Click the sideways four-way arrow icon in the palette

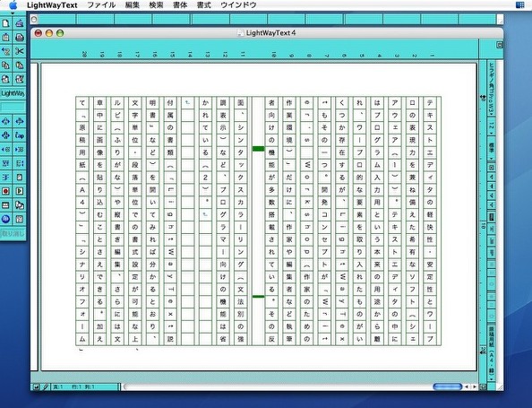(x=20, y=121)
